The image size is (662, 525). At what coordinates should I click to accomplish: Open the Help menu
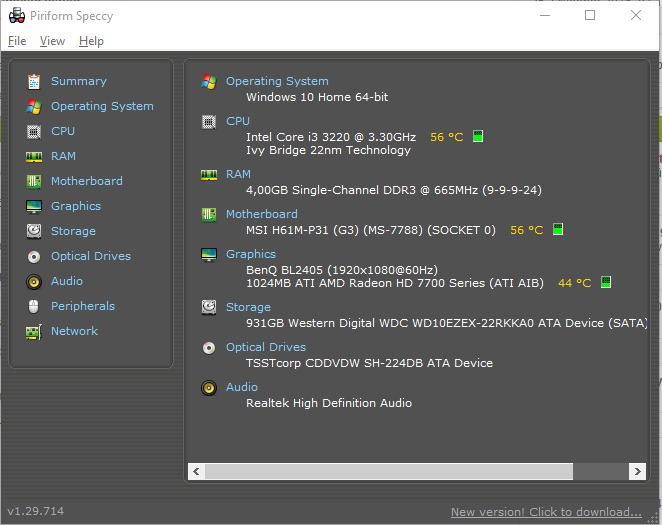click(x=91, y=41)
